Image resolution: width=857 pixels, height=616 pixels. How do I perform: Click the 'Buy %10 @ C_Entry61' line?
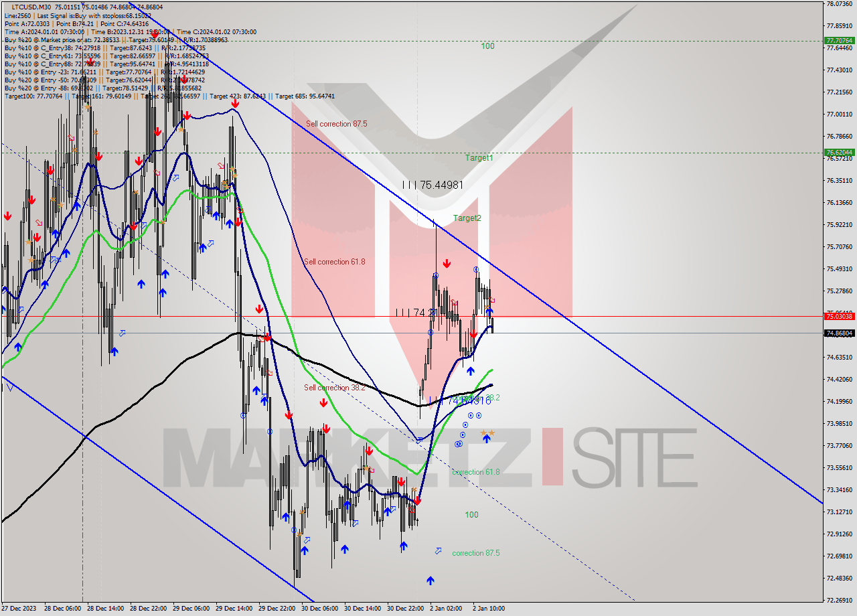[x=106, y=56]
